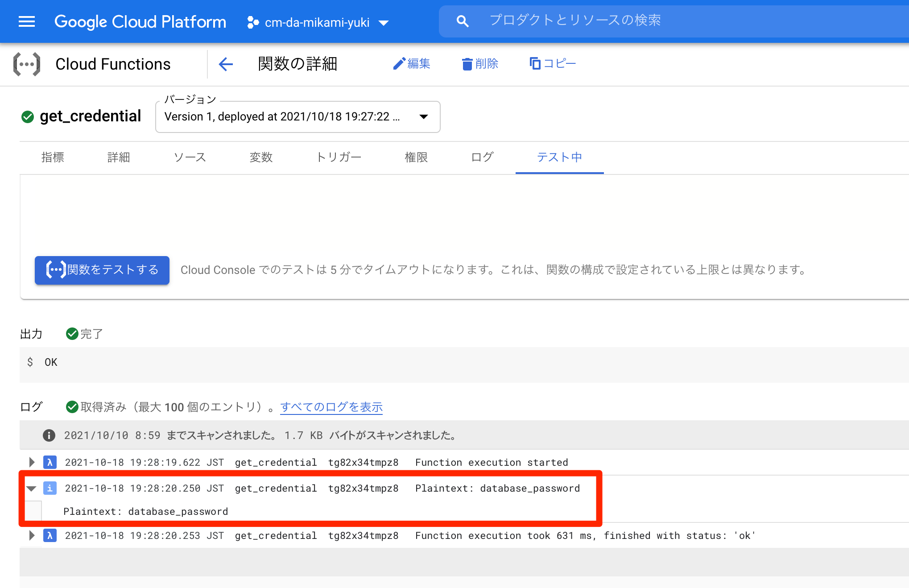Switch to the トリガー tab
This screenshot has height=588, width=909.
coord(339,157)
